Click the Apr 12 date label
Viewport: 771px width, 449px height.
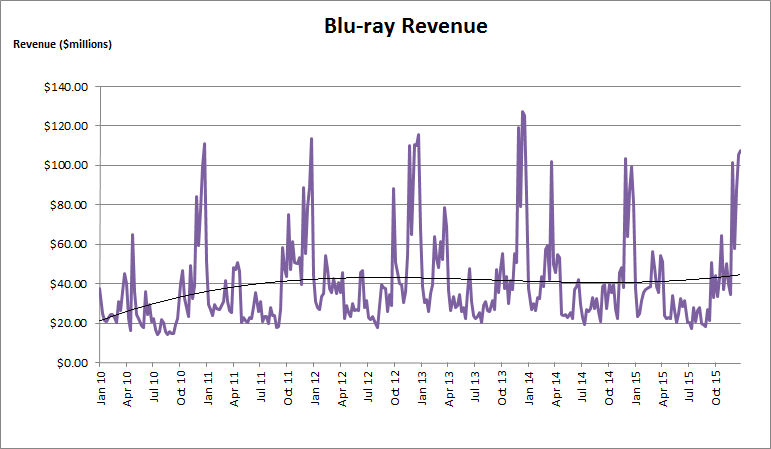coord(342,389)
